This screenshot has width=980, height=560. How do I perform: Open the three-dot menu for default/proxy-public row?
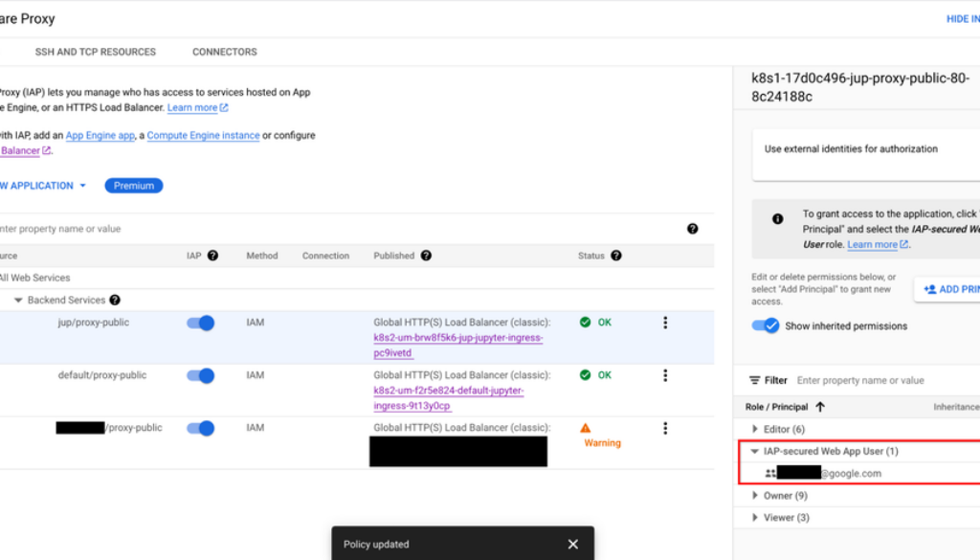(x=665, y=375)
